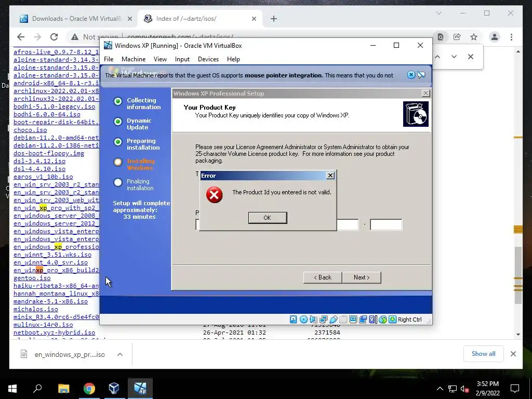Close the Downloads Oracle VM VirtualBox tab
This screenshot has width=532, height=399.
pyautogui.click(x=129, y=19)
